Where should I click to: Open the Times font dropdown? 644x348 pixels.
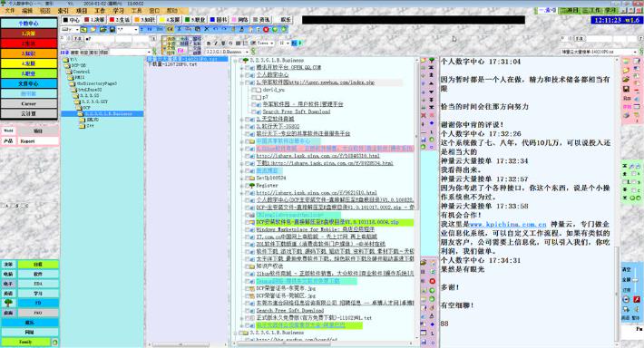[x=266, y=43]
